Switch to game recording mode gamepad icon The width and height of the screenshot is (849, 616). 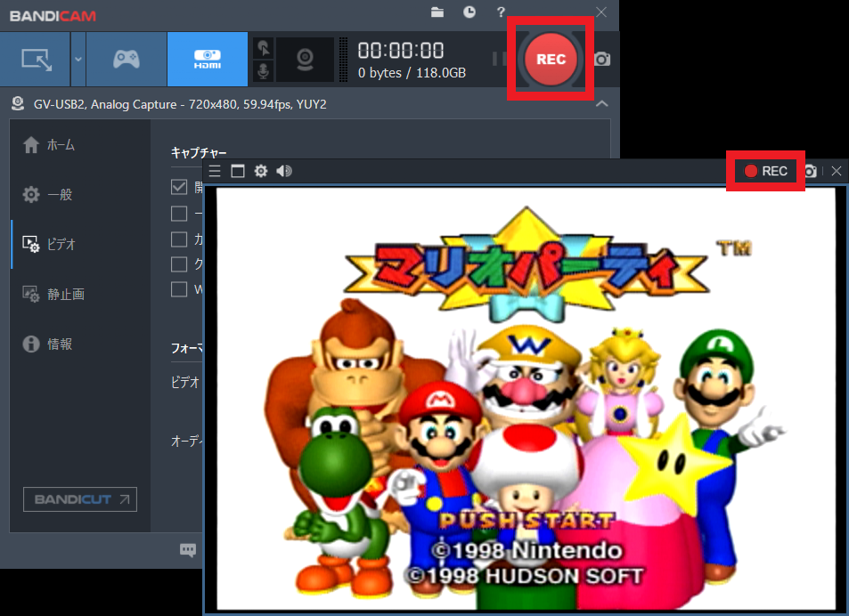pyautogui.click(x=127, y=59)
